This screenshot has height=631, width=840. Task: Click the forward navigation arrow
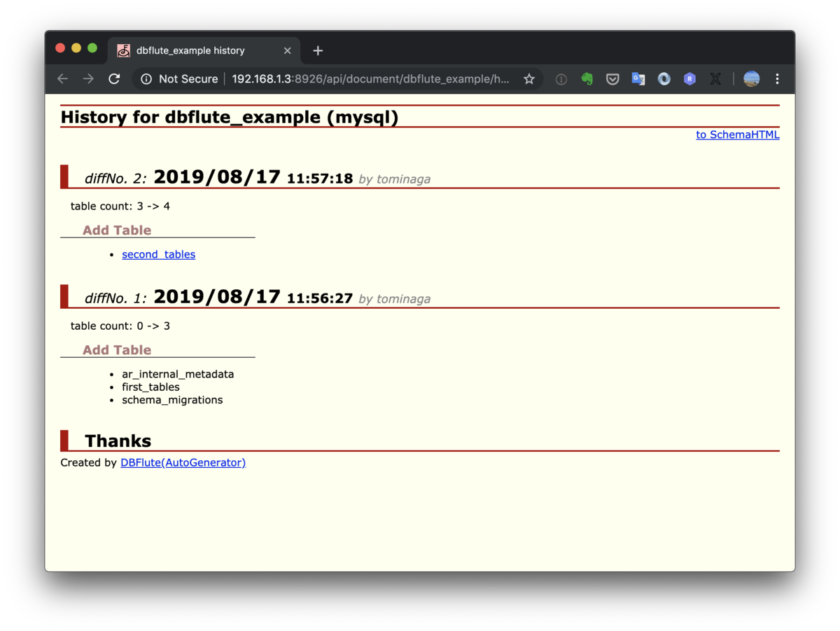click(x=88, y=78)
